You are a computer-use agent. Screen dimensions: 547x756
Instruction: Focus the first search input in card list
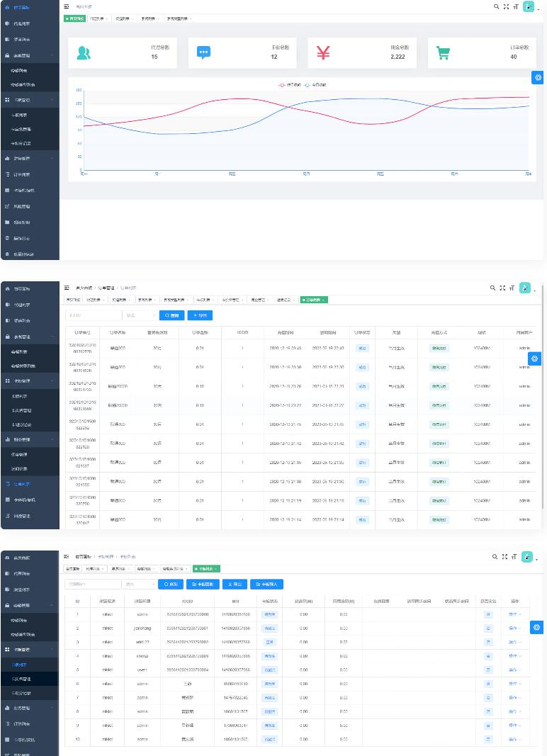click(93, 584)
